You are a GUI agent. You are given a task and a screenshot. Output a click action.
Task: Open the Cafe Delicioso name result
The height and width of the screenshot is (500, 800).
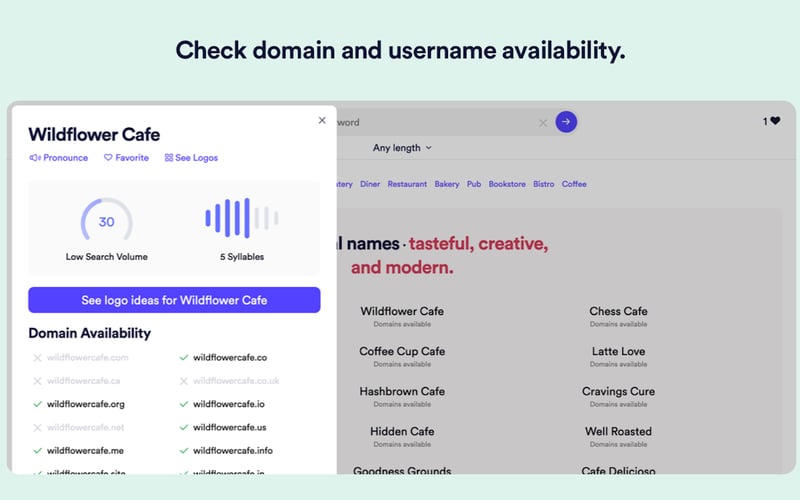tap(618, 470)
